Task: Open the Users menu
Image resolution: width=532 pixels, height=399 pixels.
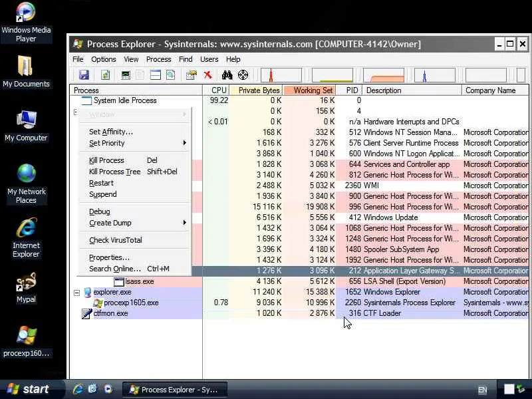Action: click(x=209, y=59)
